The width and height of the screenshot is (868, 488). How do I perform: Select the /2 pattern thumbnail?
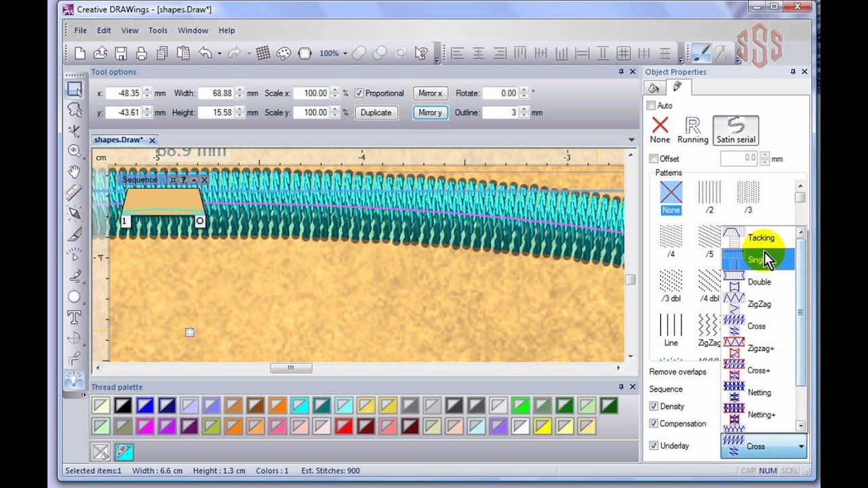point(709,197)
